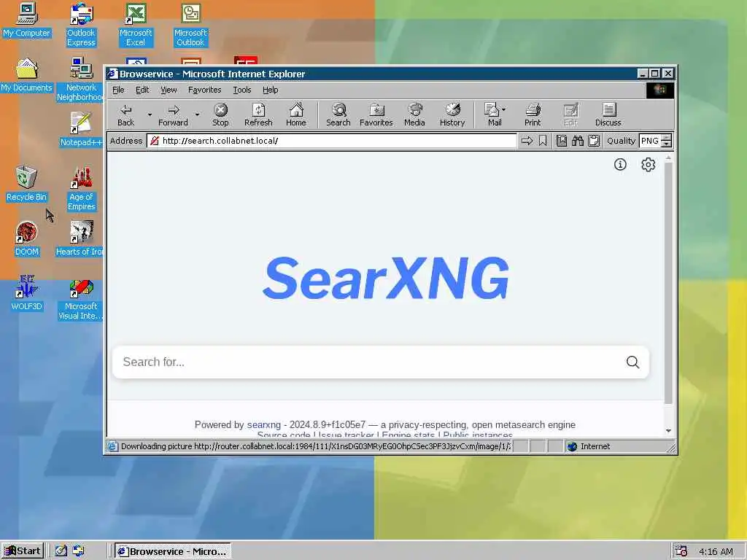Open the Favorites toolbar button

tap(376, 114)
